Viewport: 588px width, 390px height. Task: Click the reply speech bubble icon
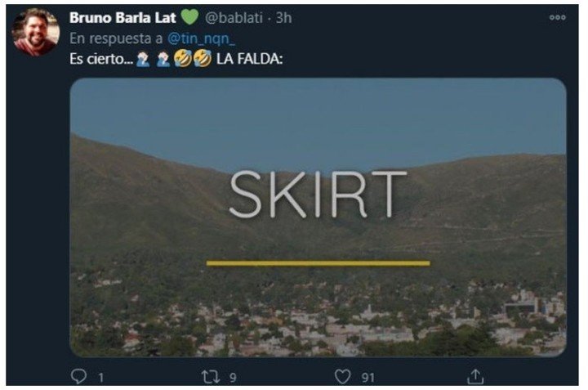[x=78, y=376]
